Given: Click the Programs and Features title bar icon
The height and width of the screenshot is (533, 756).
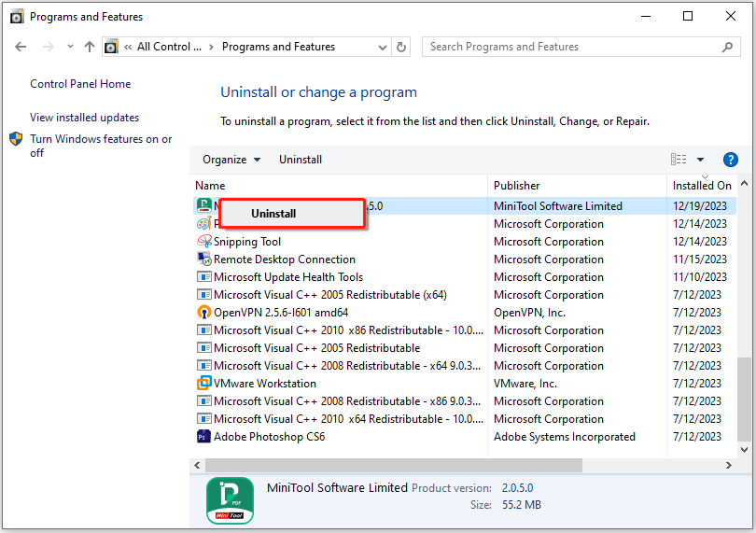Looking at the screenshot, I should [x=17, y=17].
